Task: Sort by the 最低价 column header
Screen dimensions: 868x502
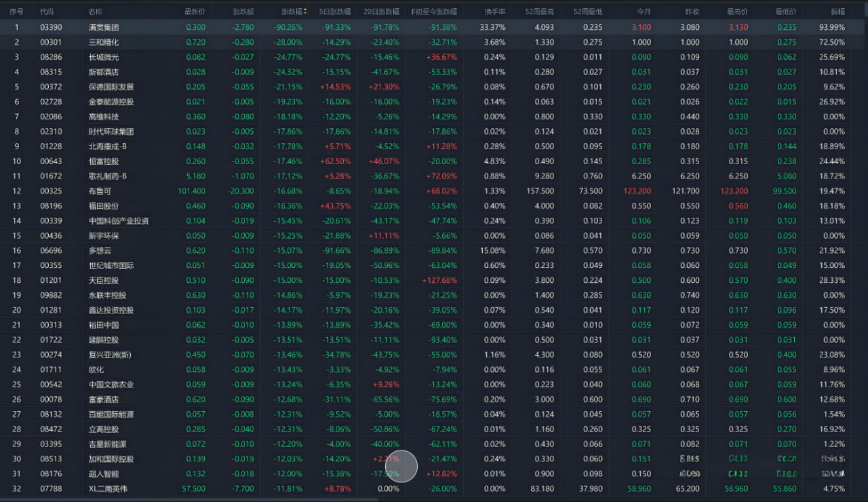Action: (x=786, y=12)
